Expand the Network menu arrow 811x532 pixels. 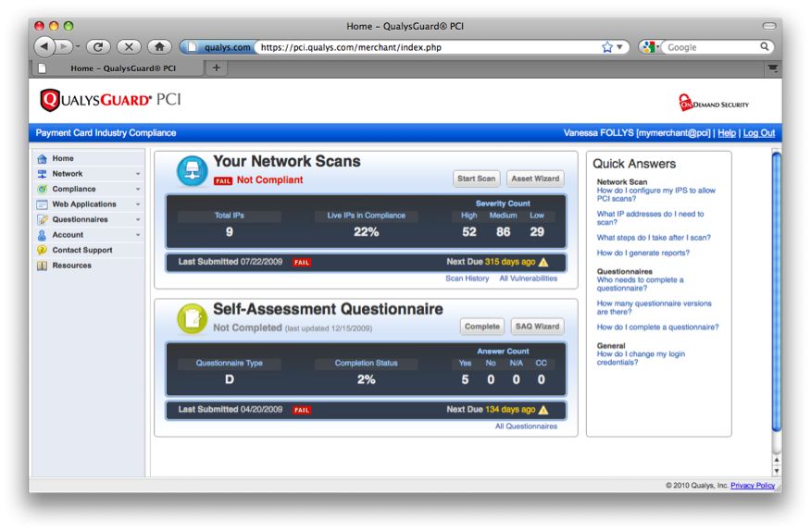[138, 174]
